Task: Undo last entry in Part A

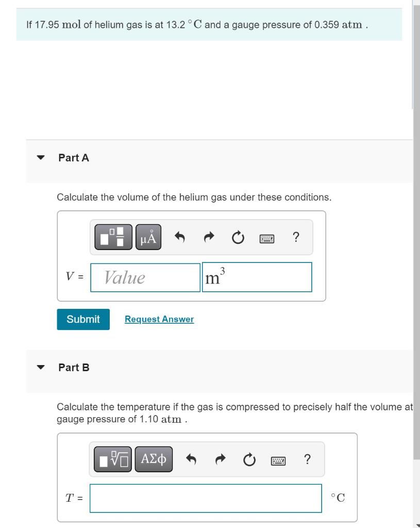Action: tap(180, 237)
